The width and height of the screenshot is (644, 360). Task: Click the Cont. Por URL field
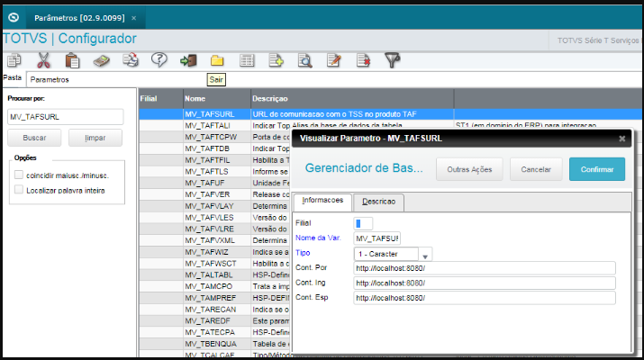pyautogui.click(x=485, y=268)
